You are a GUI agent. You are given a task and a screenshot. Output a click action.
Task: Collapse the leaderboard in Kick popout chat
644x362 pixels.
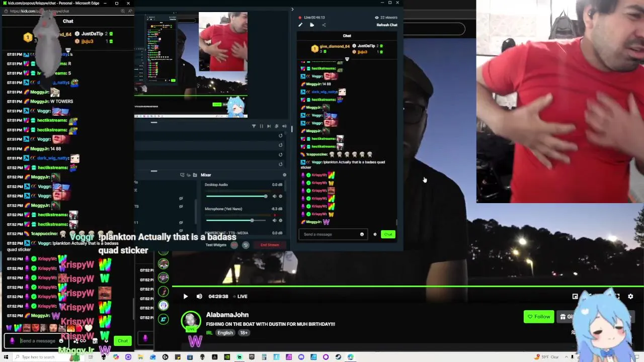click(x=68, y=51)
